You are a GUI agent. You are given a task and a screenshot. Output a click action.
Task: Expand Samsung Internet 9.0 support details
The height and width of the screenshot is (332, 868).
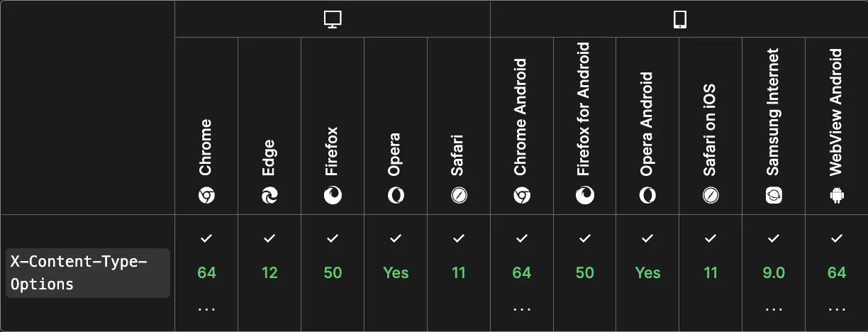click(774, 309)
